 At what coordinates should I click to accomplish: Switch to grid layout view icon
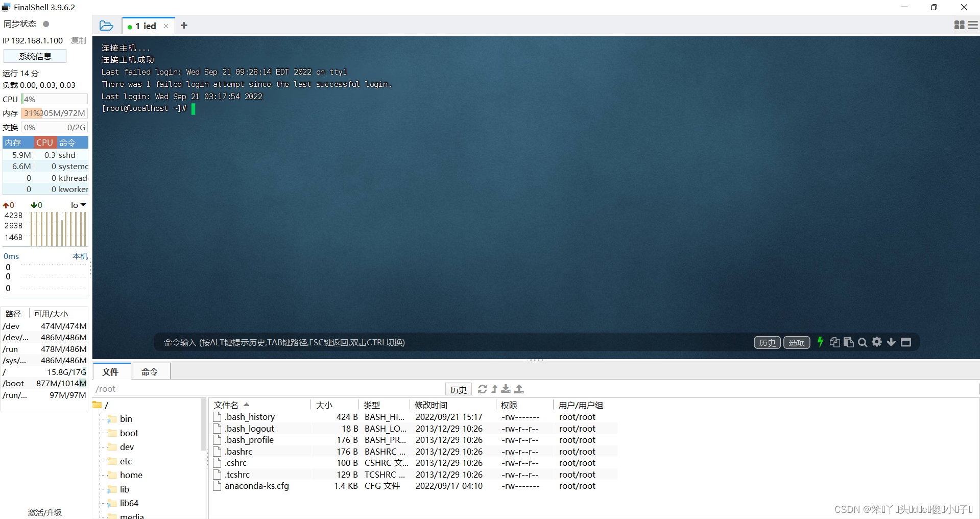pos(960,25)
